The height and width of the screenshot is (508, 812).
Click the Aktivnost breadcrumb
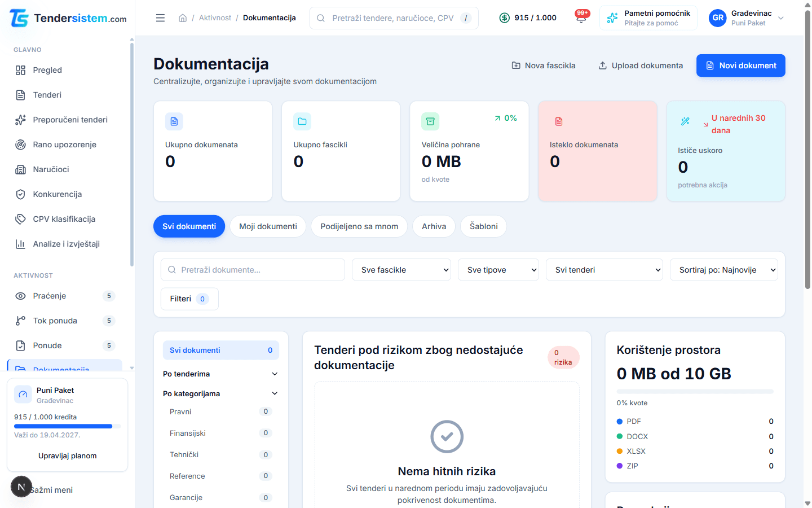(x=215, y=18)
